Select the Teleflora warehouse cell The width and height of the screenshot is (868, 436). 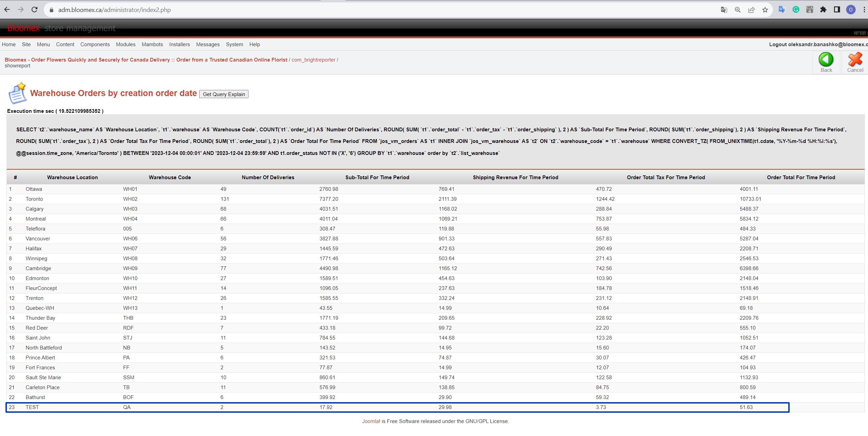click(35, 229)
